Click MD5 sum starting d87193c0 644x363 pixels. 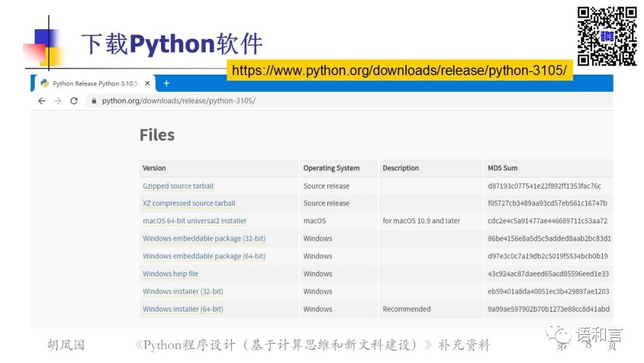point(544,186)
